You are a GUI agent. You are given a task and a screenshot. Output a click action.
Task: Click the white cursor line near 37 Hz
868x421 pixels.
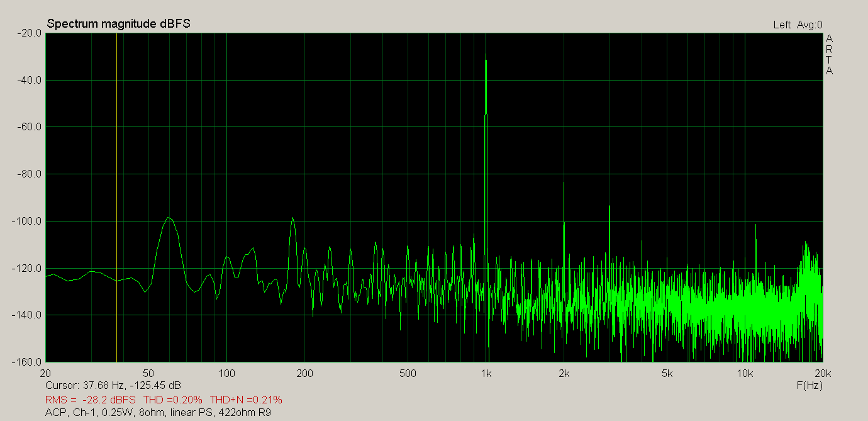coord(117,198)
